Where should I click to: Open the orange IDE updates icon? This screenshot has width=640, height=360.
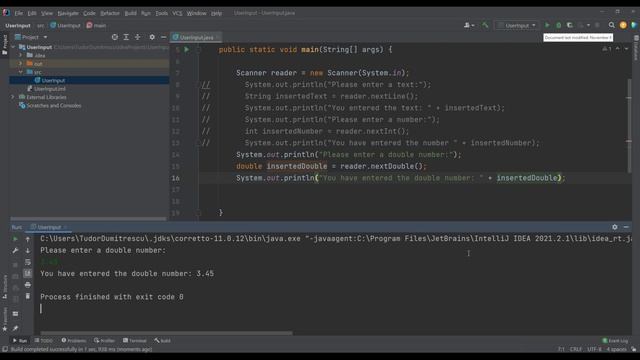pos(623,25)
